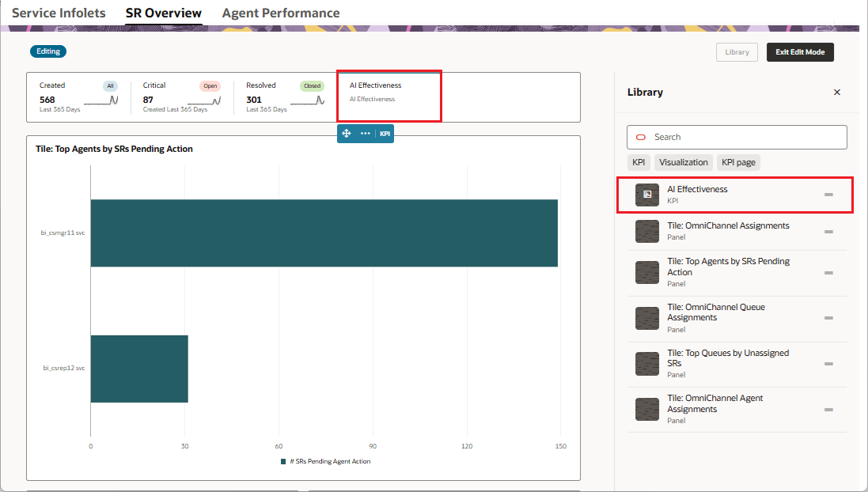Viewport: 868px width, 492px height.
Task: Open the three-dot menu on KPI toolbar
Action: click(x=366, y=134)
